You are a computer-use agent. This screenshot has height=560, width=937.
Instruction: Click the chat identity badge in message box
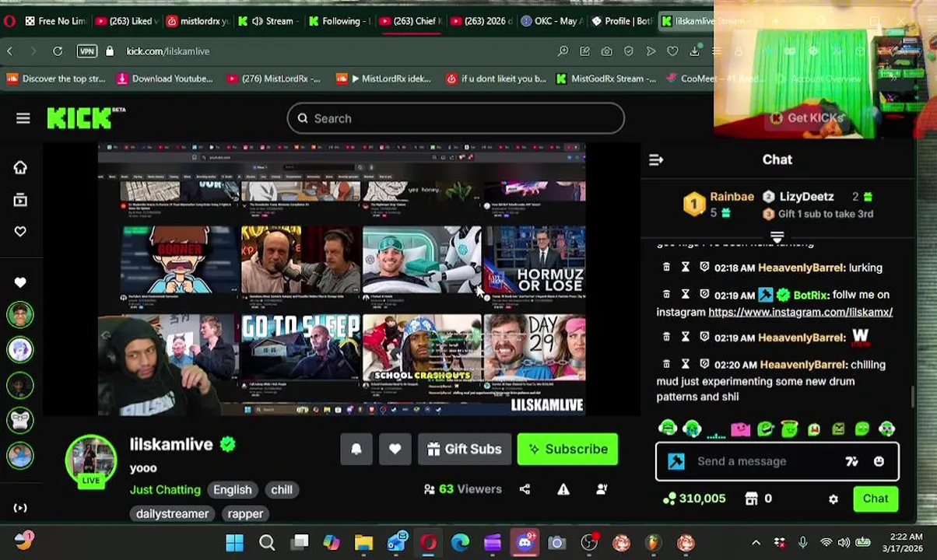pos(676,461)
